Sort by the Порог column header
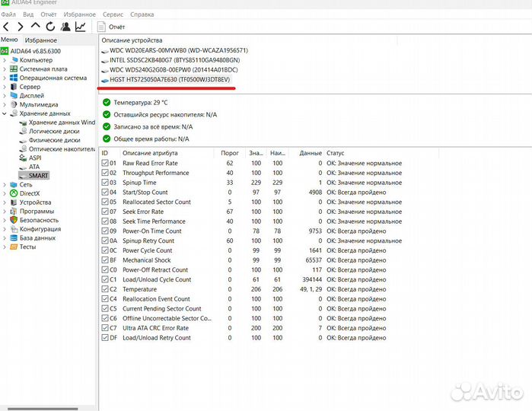The image size is (532, 411). coord(230,153)
